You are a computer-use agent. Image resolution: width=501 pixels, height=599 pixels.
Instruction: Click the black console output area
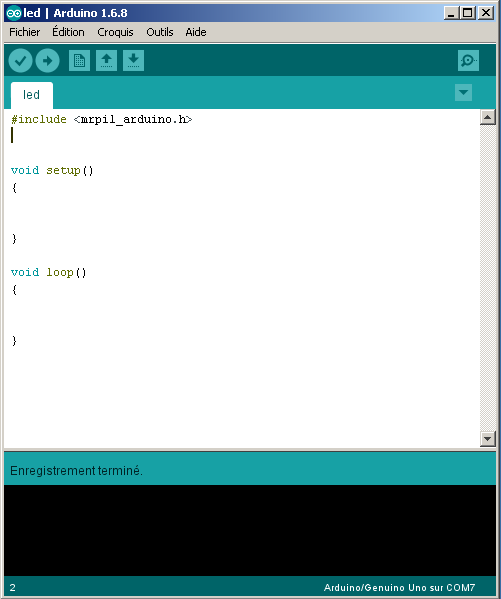pos(250,530)
